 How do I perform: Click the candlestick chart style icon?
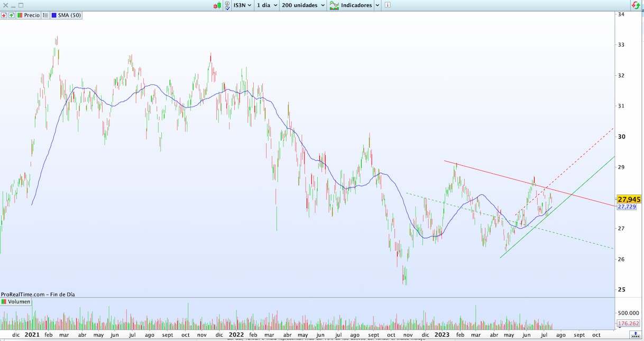(217, 5)
